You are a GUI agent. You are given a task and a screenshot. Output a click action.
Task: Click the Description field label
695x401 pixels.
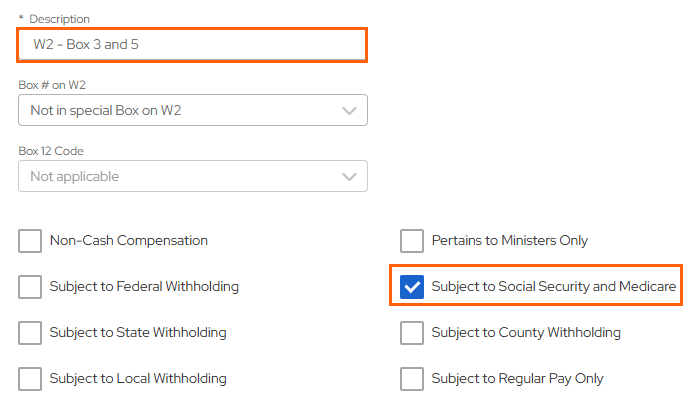coord(58,19)
